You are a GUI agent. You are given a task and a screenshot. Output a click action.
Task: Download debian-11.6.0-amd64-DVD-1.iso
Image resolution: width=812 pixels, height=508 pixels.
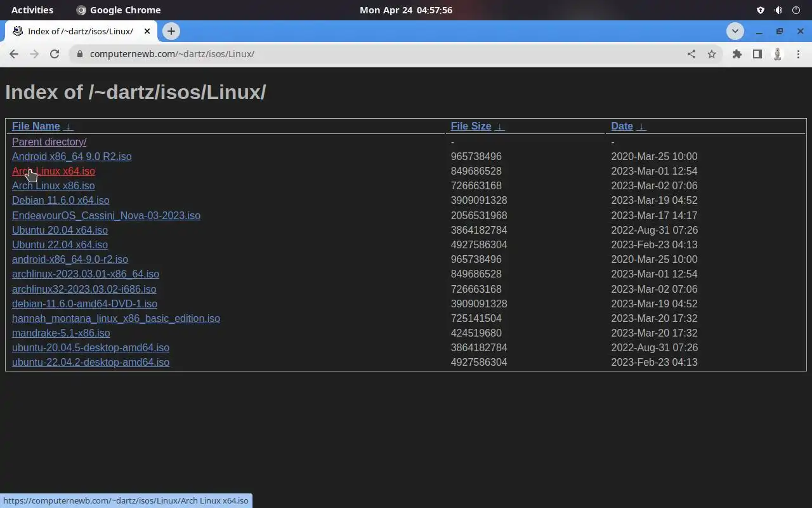click(84, 304)
